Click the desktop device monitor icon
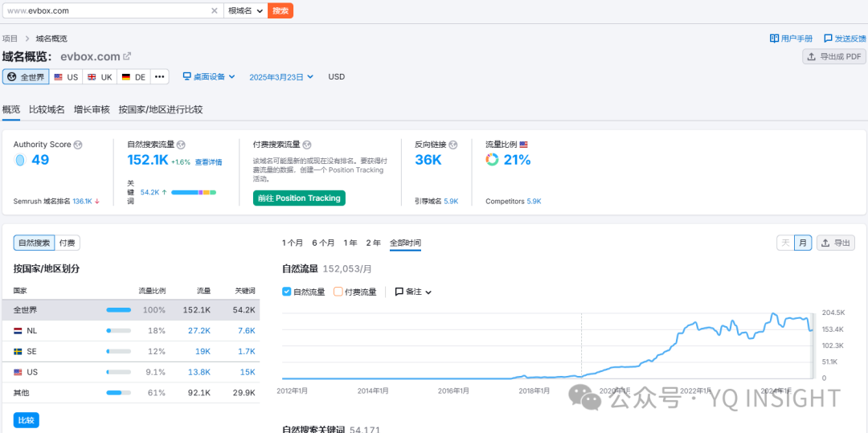Image resolution: width=868 pixels, height=433 pixels. coord(187,76)
